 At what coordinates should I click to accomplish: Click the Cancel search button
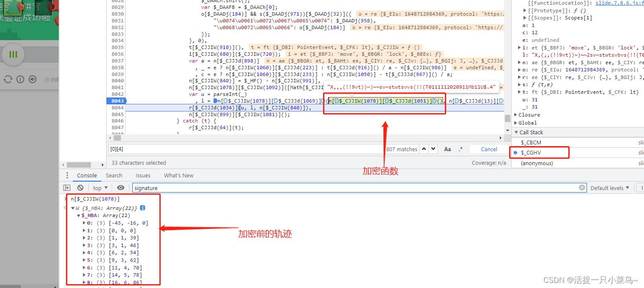point(489,149)
